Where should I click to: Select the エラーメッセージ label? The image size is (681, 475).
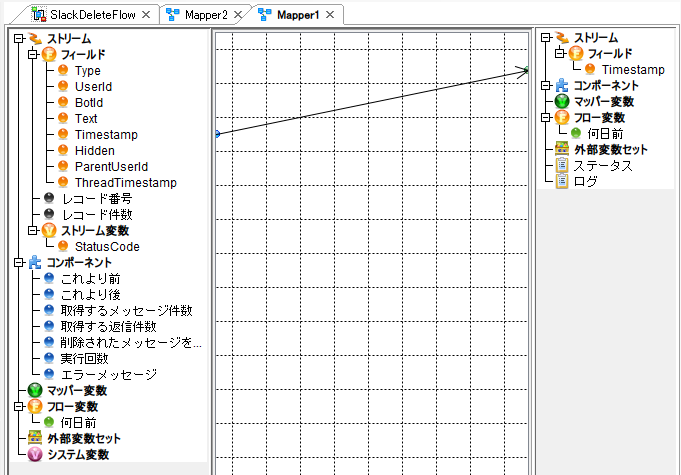[109, 374]
